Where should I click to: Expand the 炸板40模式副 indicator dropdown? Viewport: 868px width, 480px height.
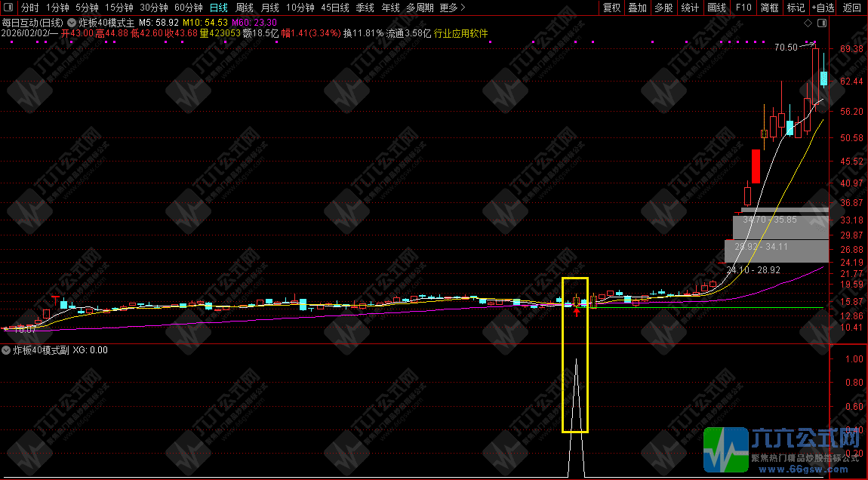[x=7, y=350]
